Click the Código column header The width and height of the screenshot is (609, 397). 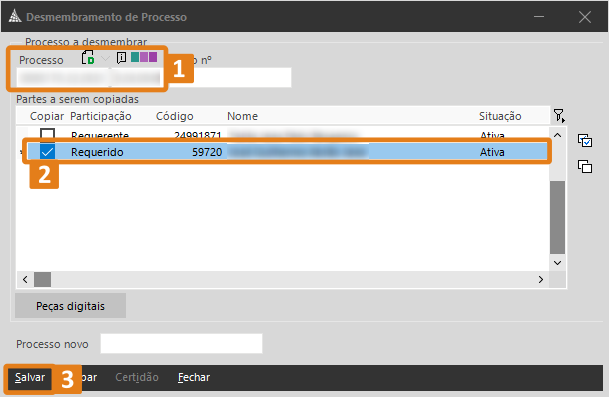point(174,116)
